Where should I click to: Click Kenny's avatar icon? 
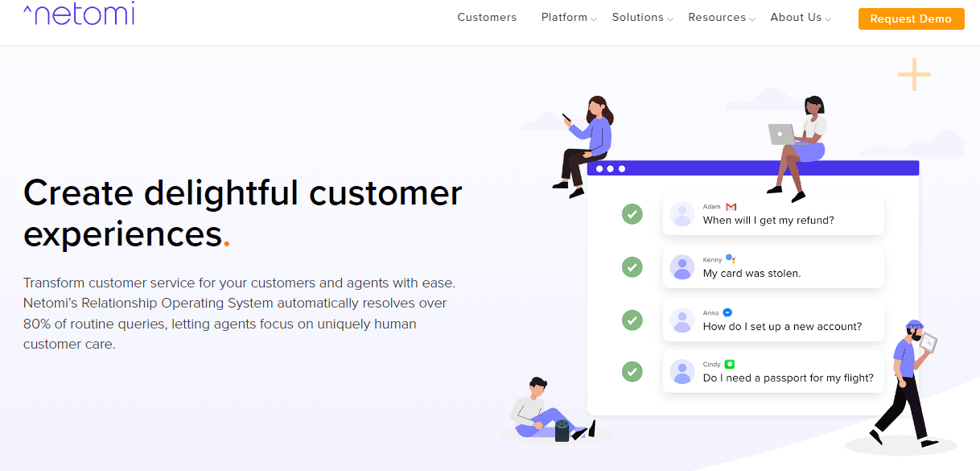(x=682, y=266)
